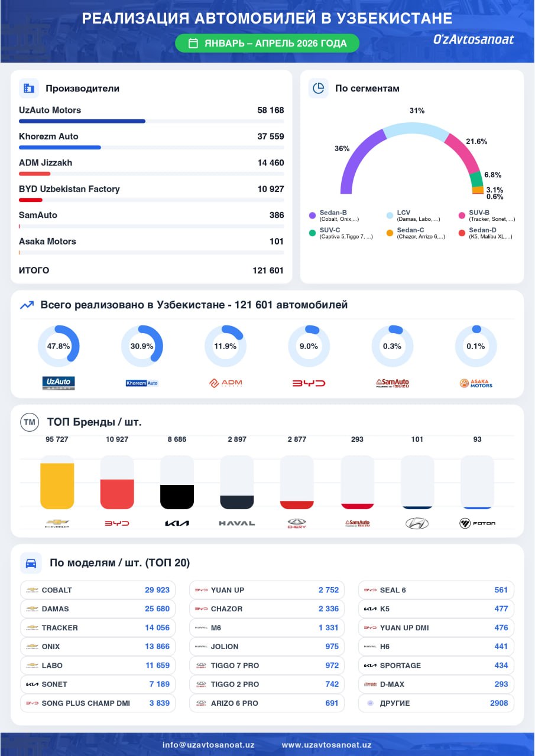Click the YUAN UP 2 752 row
Viewport: 535px width, 756px height.
tap(267, 590)
